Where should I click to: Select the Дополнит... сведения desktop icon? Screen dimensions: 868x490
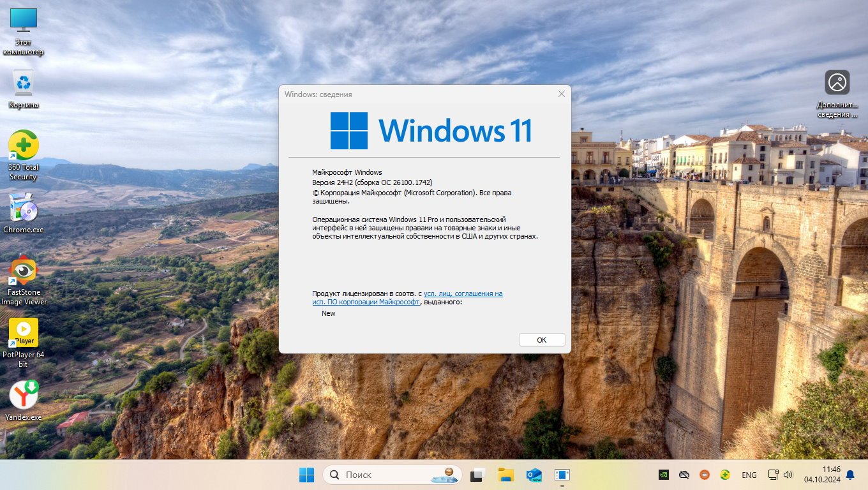[837, 94]
